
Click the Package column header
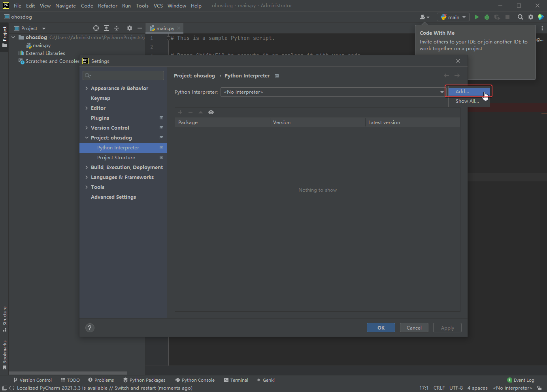click(222, 122)
